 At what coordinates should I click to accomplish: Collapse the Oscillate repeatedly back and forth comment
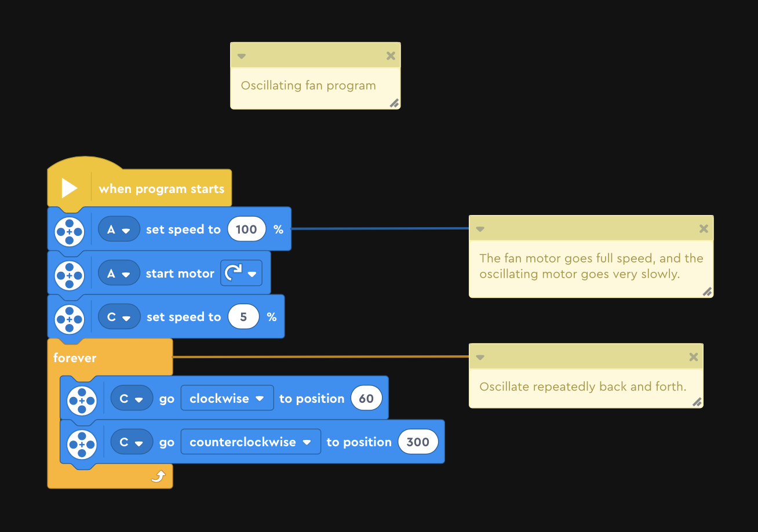click(480, 358)
